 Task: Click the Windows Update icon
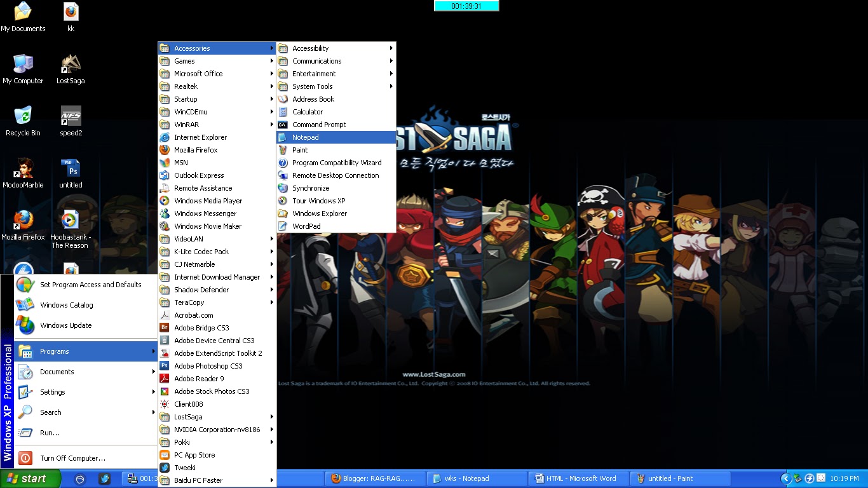tap(25, 325)
